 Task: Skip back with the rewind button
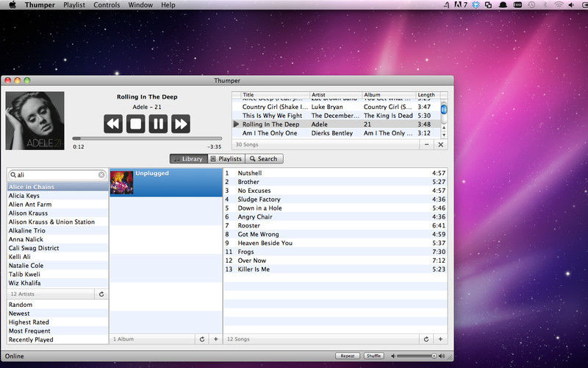113,124
